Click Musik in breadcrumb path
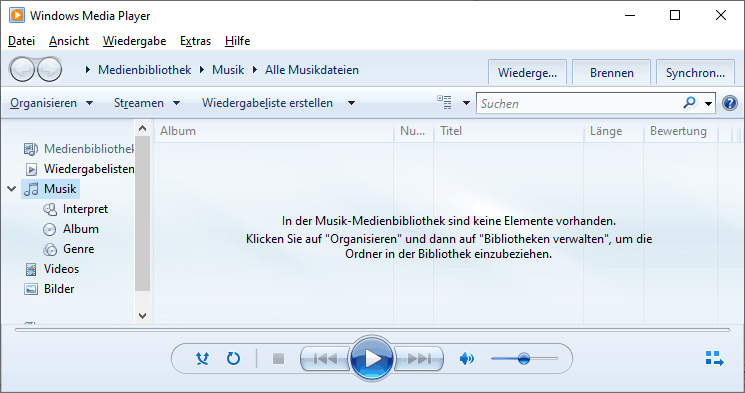This screenshot has height=393, width=745. click(228, 70)
